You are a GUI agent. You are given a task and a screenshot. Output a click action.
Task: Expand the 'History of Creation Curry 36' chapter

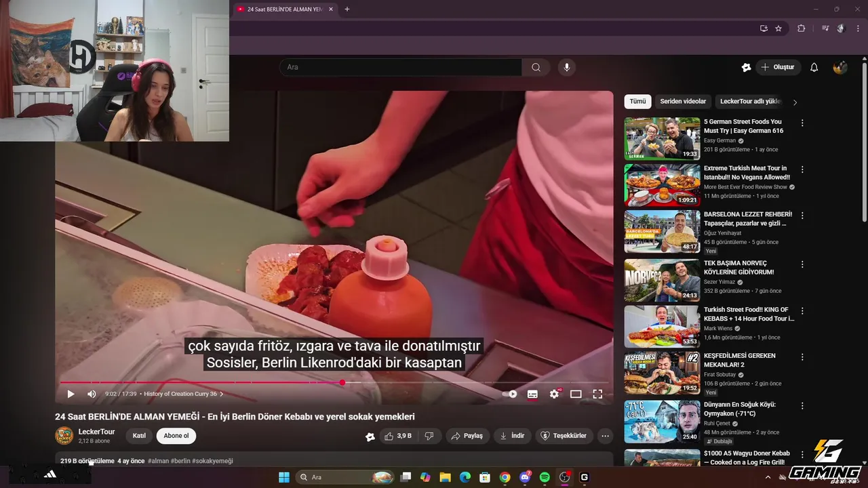(183, 394)
